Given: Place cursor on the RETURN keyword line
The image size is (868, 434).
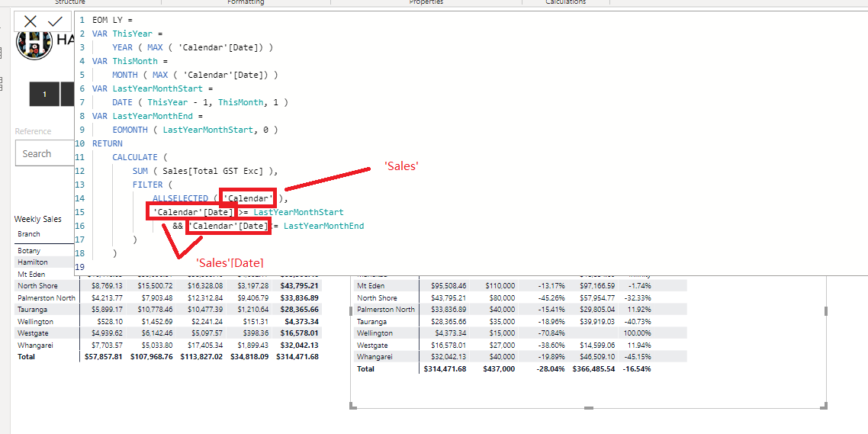Looking at the screenshot, I should click(x=108, y=143).
